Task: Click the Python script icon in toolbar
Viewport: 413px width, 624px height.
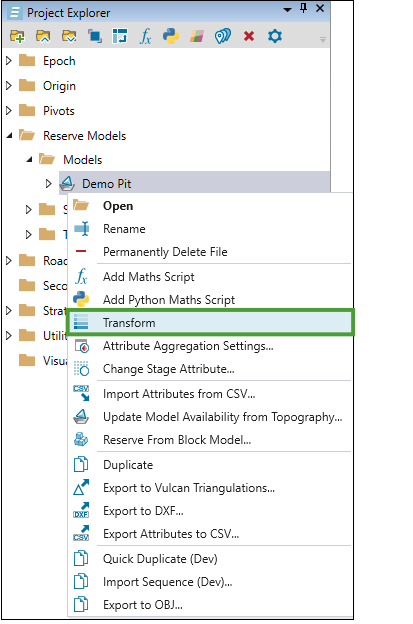Action: pos(171,36)
